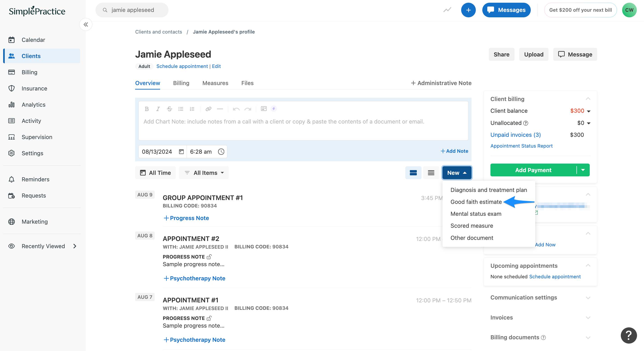The height and width of the screenshot is (351, 644).
Task: Expand Client balance $300 dropdown
Action: [x=589, y=111]
